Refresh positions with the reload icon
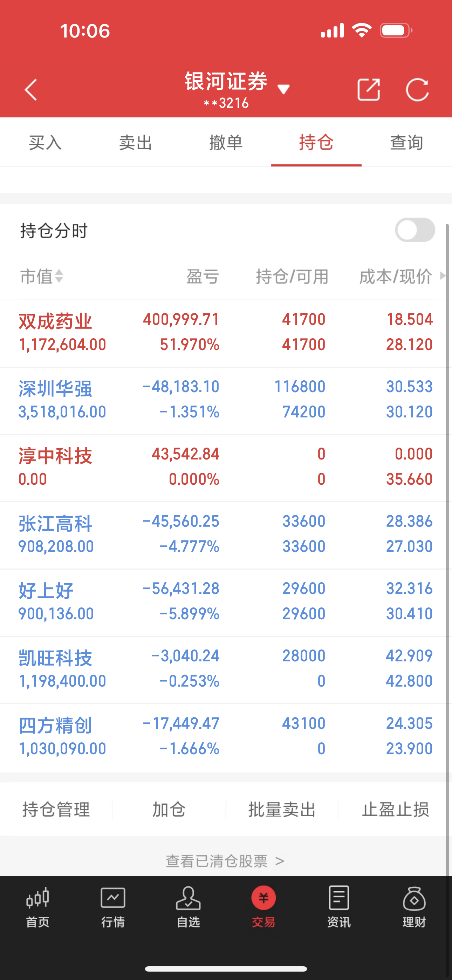The width and height of the screenshot is (452, 980). (417, 90)
